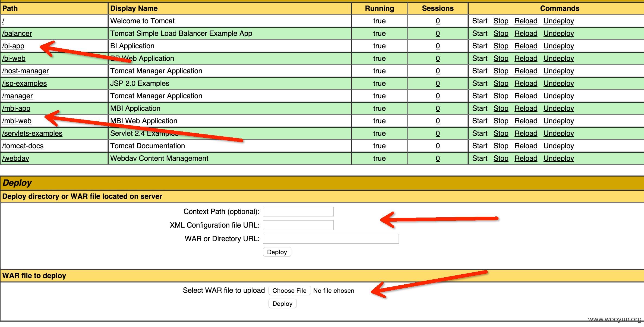This screenshot has height=327, width=644.
Task: View sessions count for root / application
Action: tap(438, 21)
